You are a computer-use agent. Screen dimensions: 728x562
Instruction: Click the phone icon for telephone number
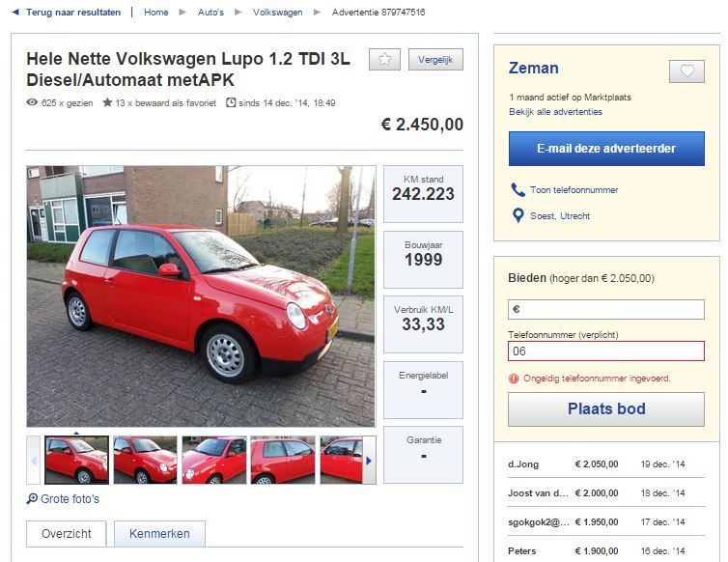518,189
